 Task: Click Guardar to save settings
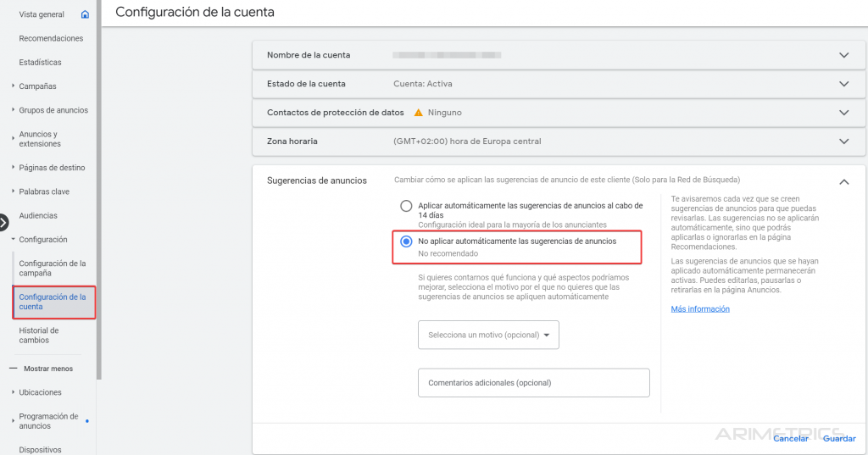(839, 438)
